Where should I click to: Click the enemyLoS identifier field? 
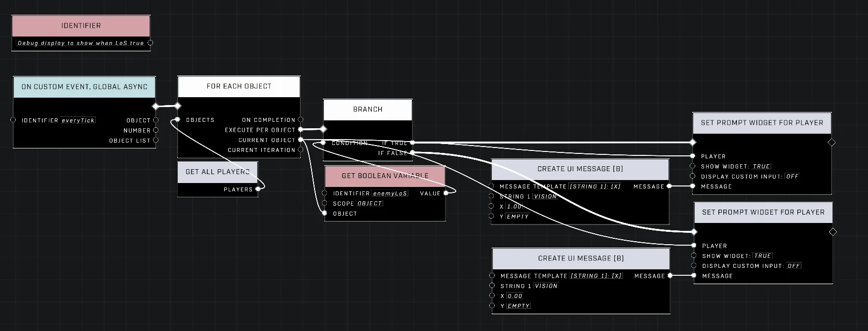tap(390, 193)
